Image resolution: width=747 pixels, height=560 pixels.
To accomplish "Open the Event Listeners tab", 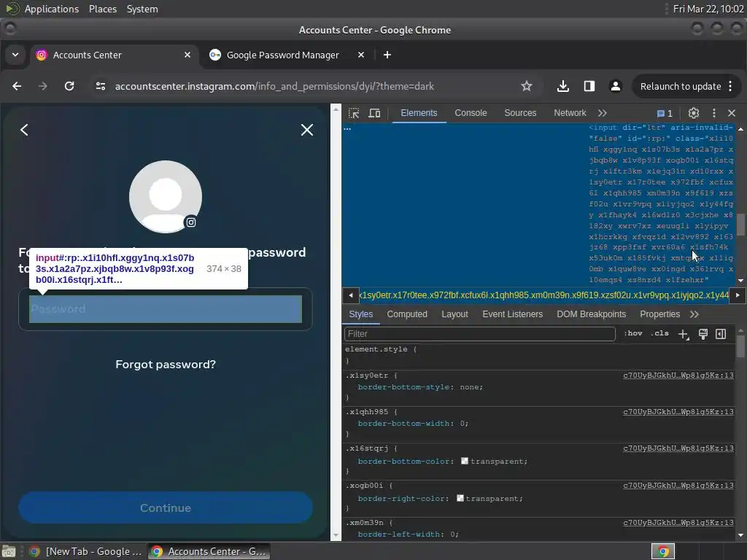I will (513, 314).
